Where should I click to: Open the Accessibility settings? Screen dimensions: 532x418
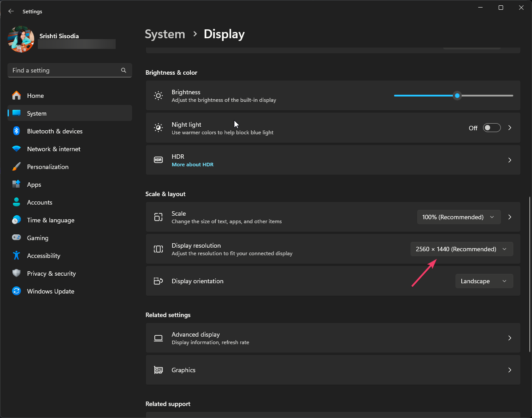click(69, 256)
